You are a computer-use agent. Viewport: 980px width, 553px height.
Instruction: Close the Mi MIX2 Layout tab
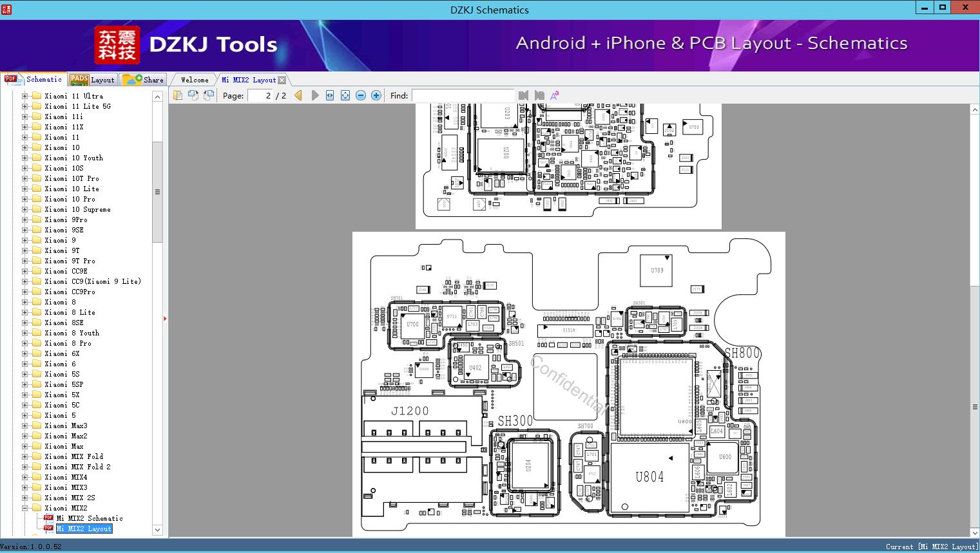tap(282, 80)
